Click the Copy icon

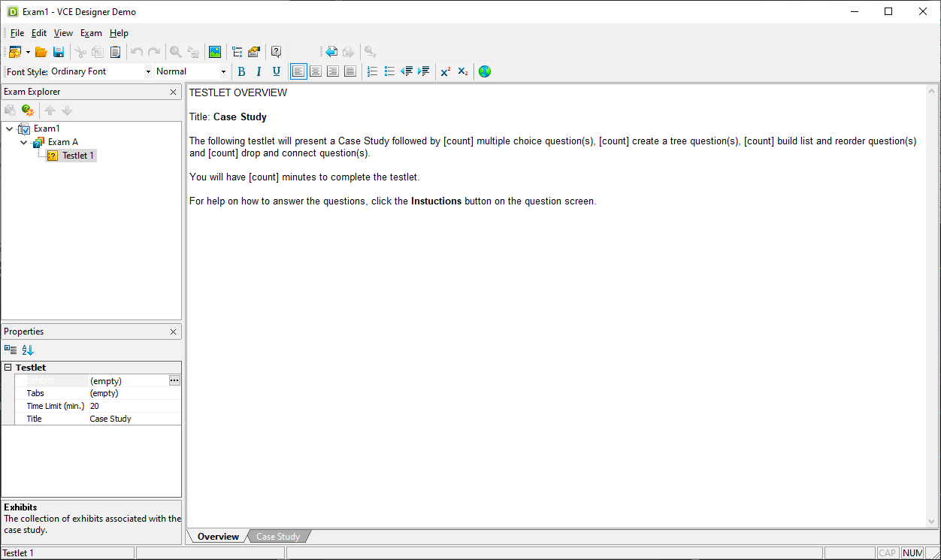click(x=98, y=52)
